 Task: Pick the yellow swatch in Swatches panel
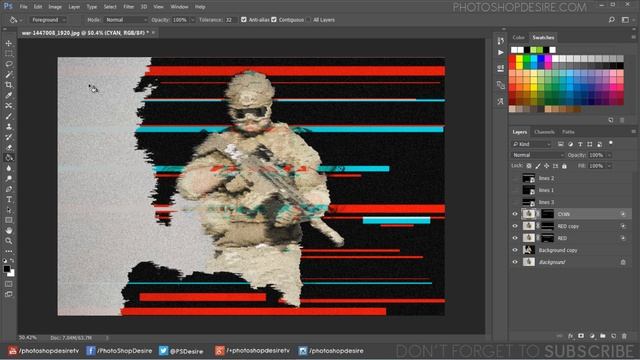[519, 60]
